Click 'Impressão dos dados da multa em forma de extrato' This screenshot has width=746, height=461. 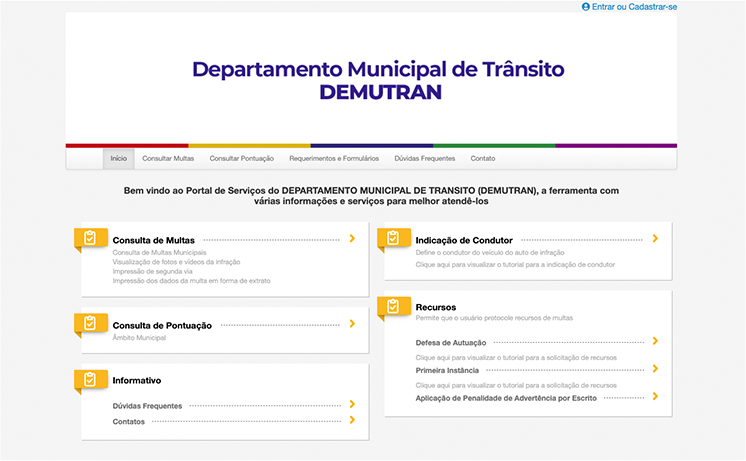(x=191, y=281)
